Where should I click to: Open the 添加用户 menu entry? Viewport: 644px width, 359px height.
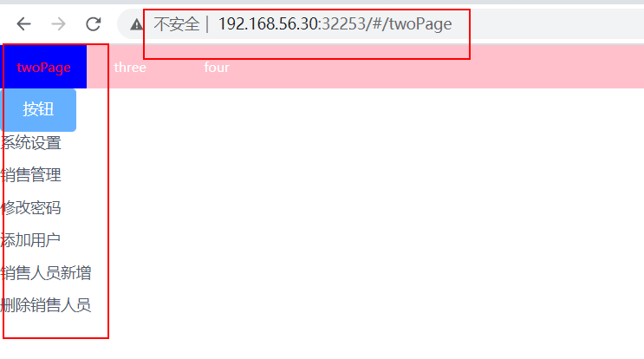(31, 240)
